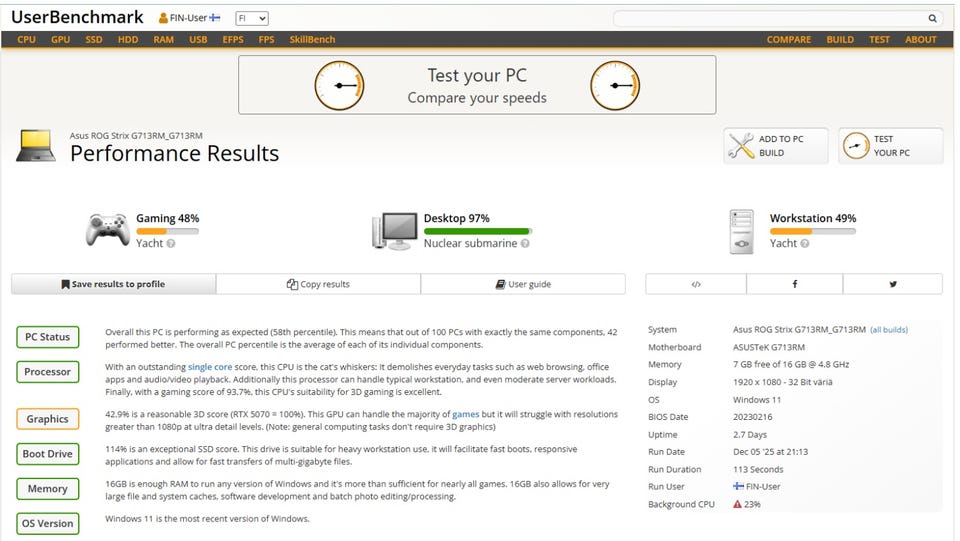The image size is (960, 541).
Task: Click the Gaming gamepad icon
Action: (x=108, y=230)
